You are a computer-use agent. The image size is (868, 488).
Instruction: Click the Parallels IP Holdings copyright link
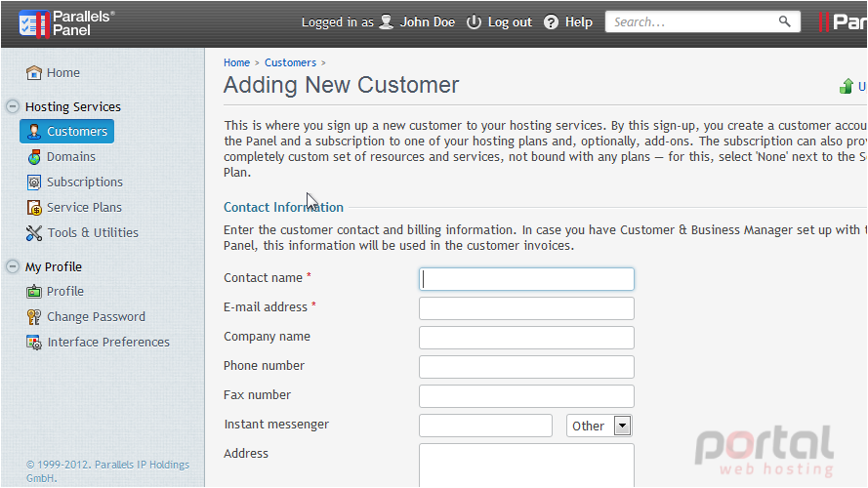point(108,471)
